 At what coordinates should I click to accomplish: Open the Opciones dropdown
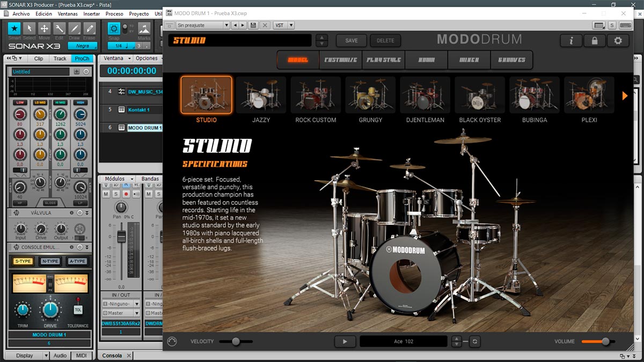149,58
